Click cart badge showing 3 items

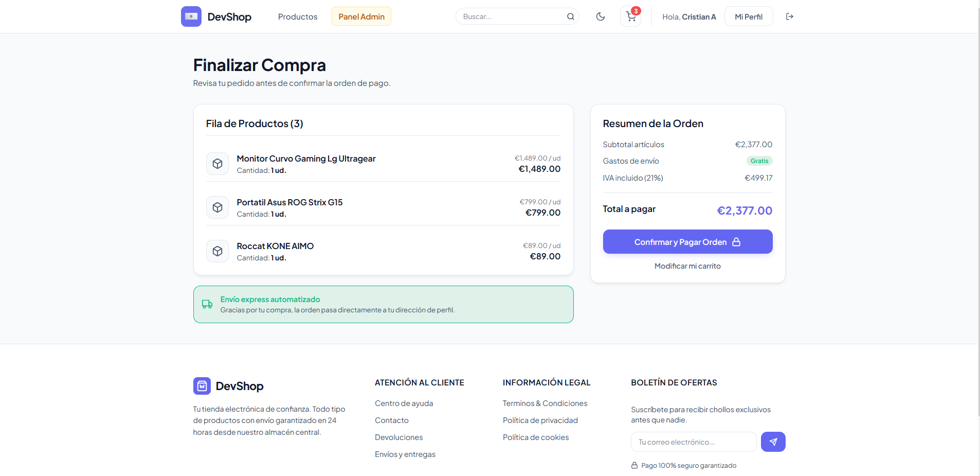636,11
